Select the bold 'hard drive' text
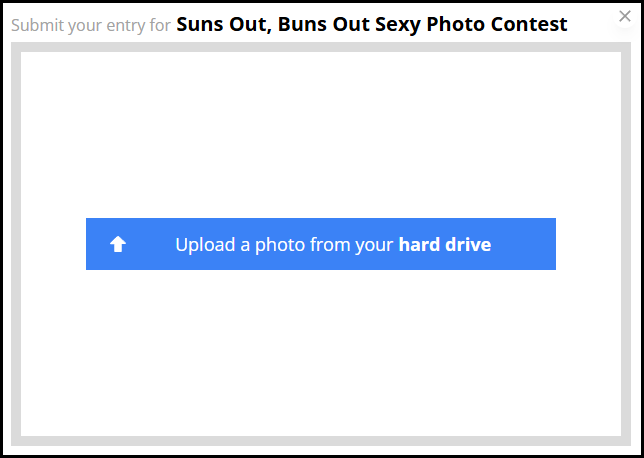Screen dimensions: 644x458 pyautogui.click(x=445, y=244)
